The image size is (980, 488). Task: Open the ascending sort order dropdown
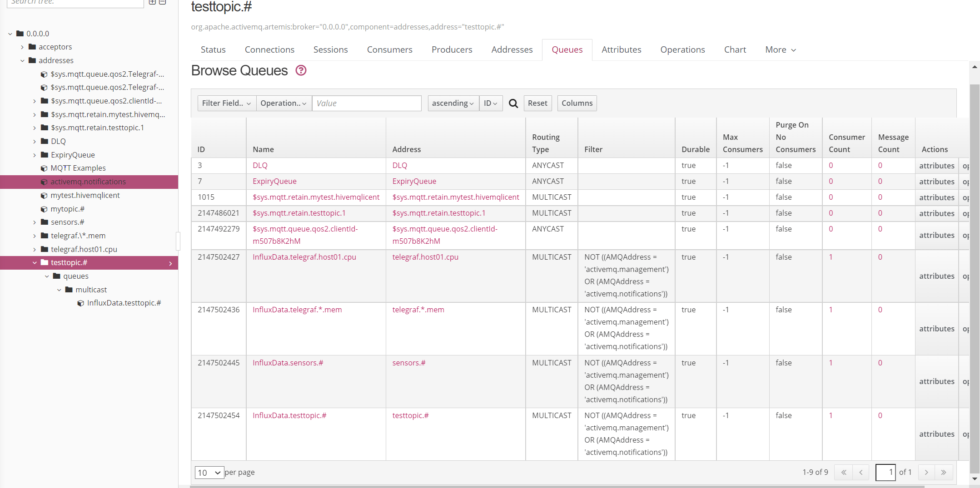[452, 103]
